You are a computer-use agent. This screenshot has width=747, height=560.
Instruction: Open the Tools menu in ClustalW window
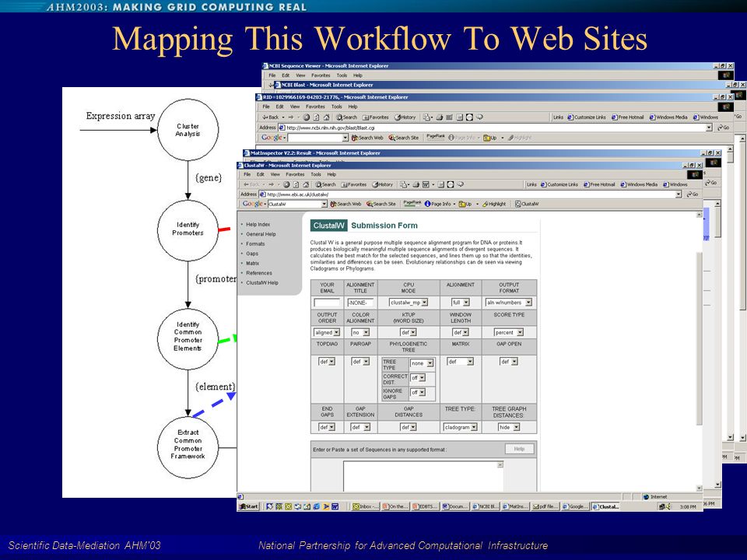coord(316,174)
